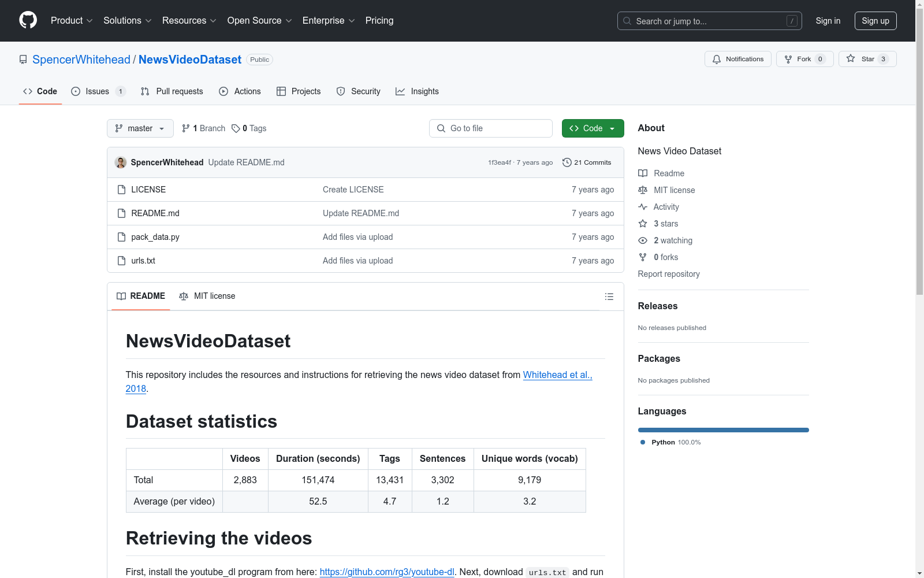Switch to the Projects tab
924x578 pixels.
pyautogui.click(x=299, y=91)
